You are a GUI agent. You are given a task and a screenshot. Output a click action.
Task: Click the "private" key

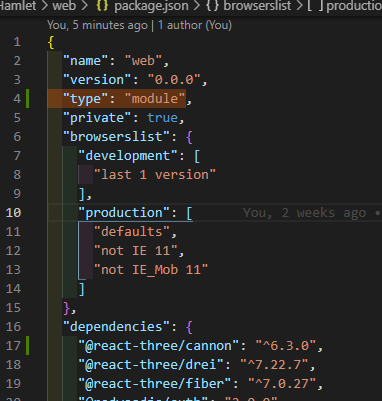pos(97,118)
